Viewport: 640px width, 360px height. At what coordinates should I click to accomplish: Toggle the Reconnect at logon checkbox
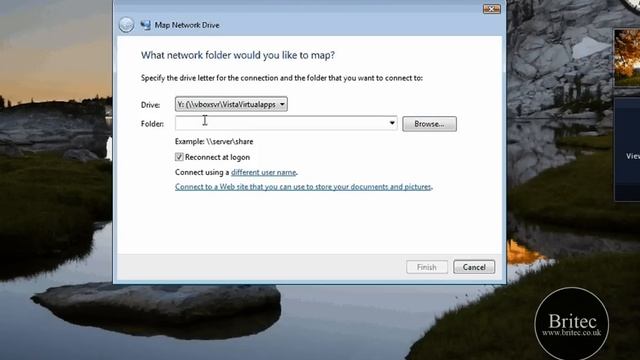(179, 157)
